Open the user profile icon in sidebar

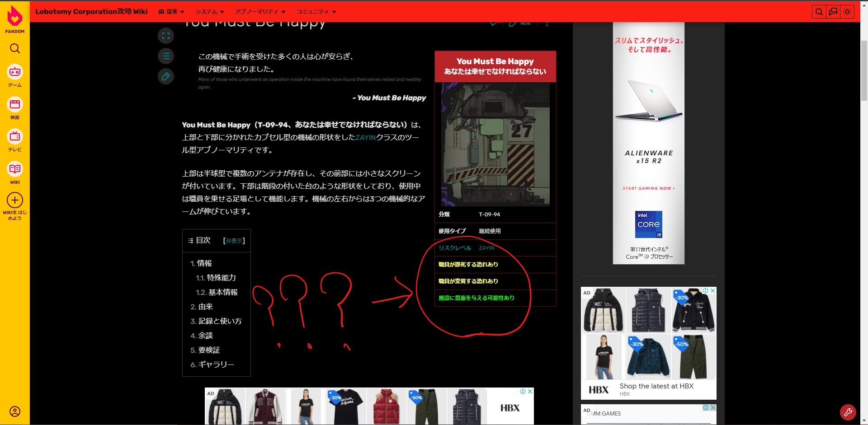click(x=15, y=411)
